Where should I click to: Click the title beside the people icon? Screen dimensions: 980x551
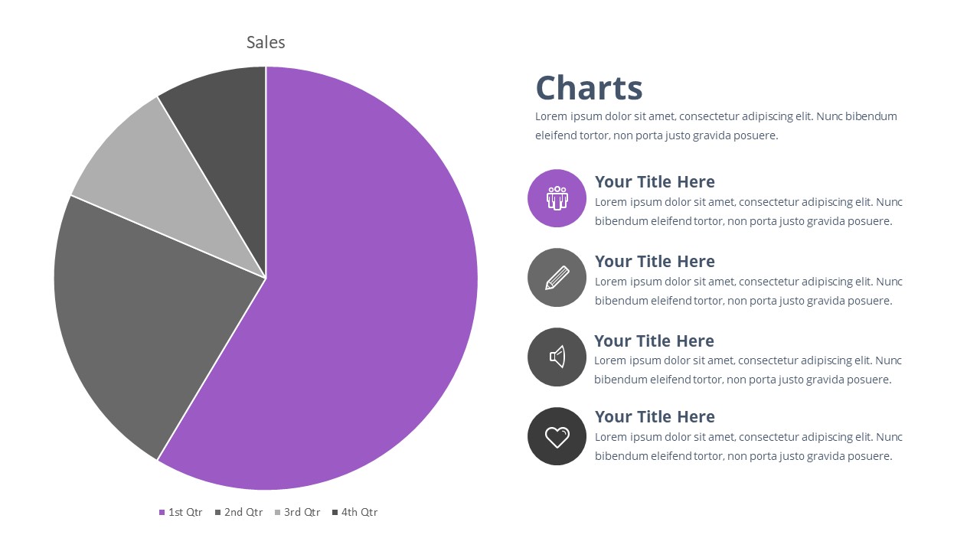(x=655, y=182)
